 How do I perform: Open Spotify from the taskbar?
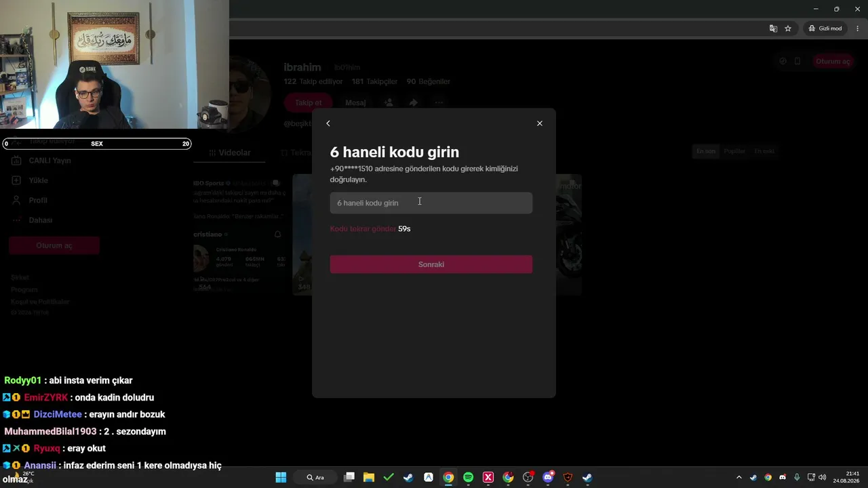click(x=468, y=477)
